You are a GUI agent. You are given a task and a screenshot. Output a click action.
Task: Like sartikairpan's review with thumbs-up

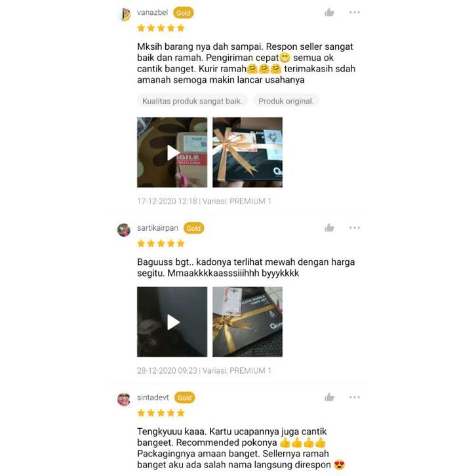point(329,228)
